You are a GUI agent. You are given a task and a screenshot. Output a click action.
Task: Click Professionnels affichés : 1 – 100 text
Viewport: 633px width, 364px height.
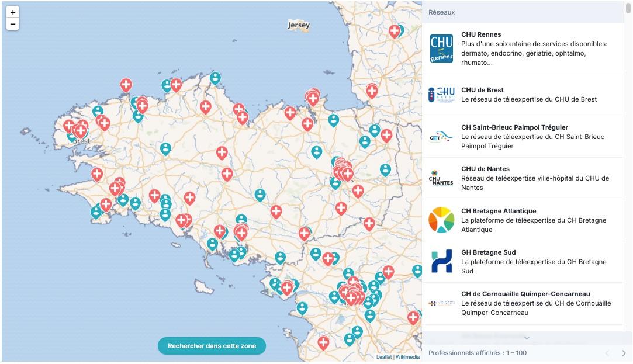(x=478, y=353)
